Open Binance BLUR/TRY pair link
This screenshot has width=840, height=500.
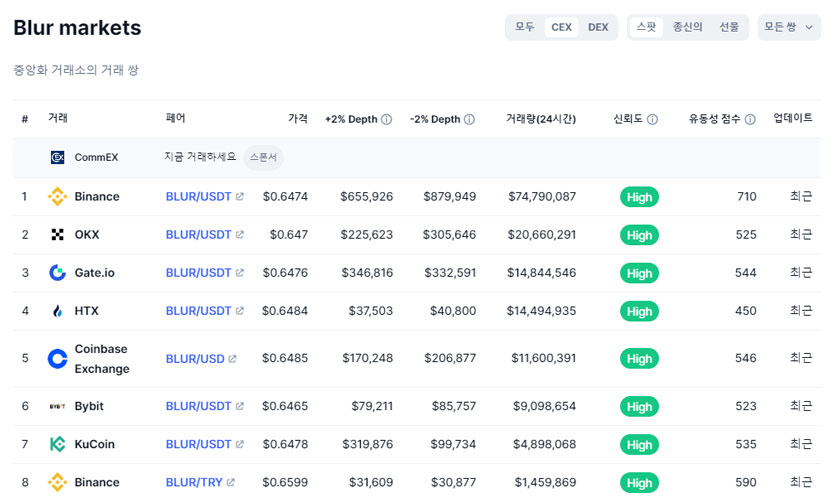(194, 482)
